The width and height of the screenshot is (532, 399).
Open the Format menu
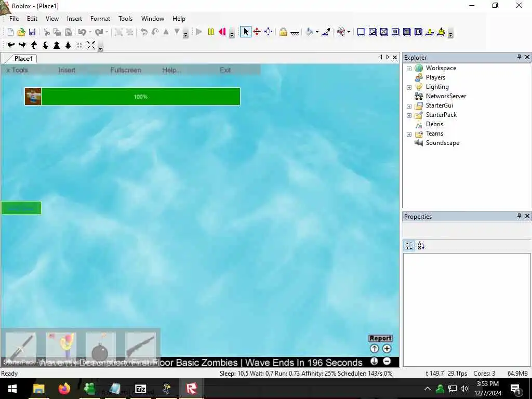[100, 19]
